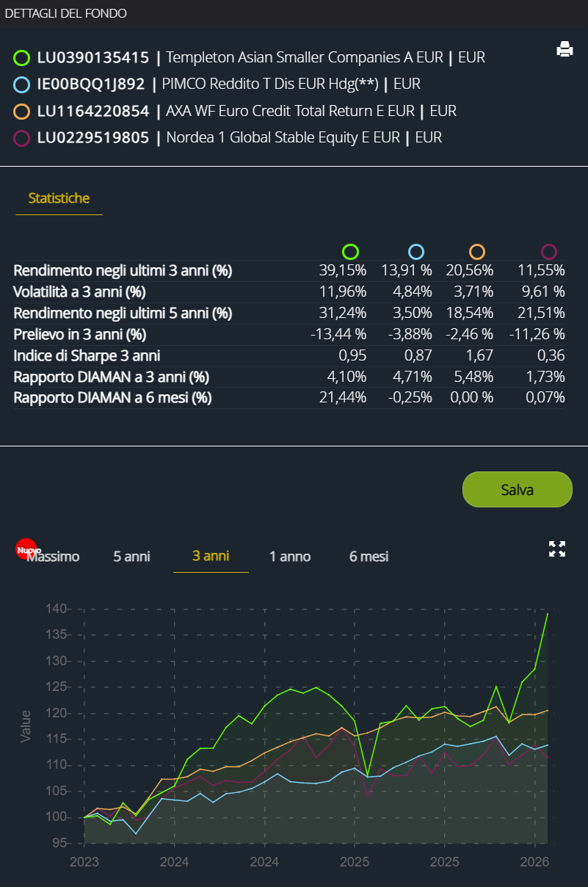Image resolution: width=588 pixels, height=887 pixels.
Task: Show the 6 mesi chart period
Action: click(x=369, y=557)
